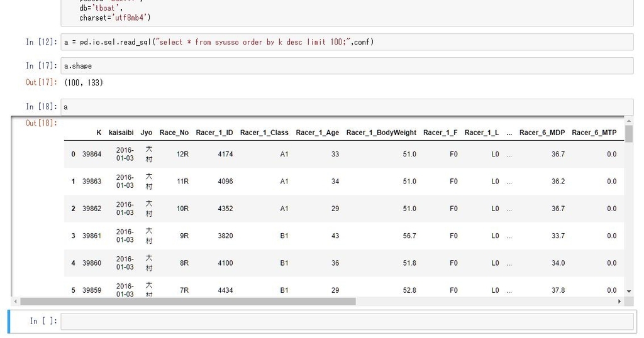Click the K value 39863
This screenshot has height=338, width=644.
92,182
